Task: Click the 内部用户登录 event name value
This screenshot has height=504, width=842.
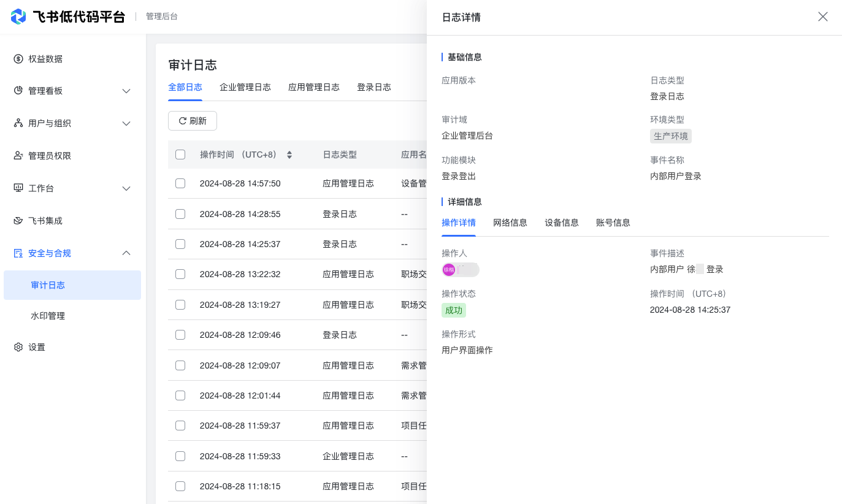Action: coord(676,176)
